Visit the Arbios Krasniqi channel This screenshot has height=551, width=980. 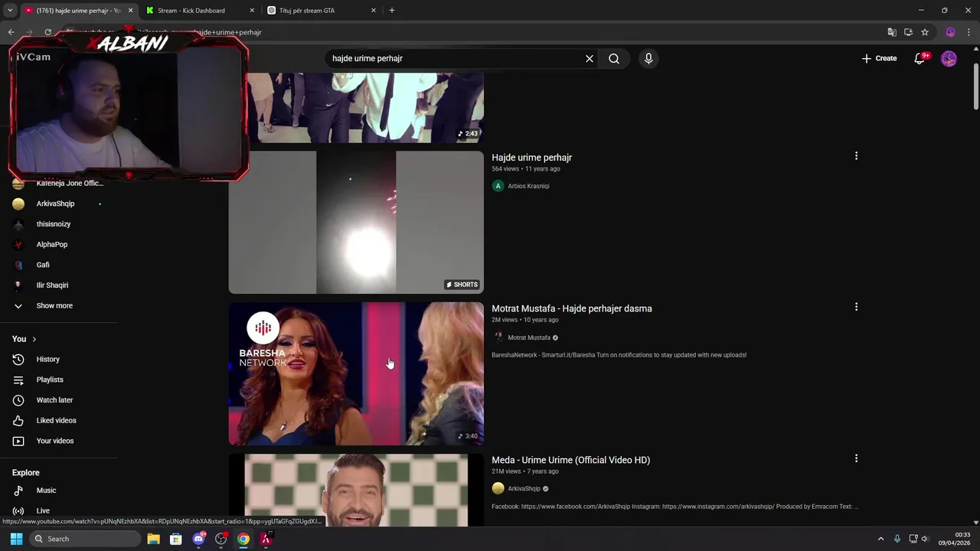point(528,186)
